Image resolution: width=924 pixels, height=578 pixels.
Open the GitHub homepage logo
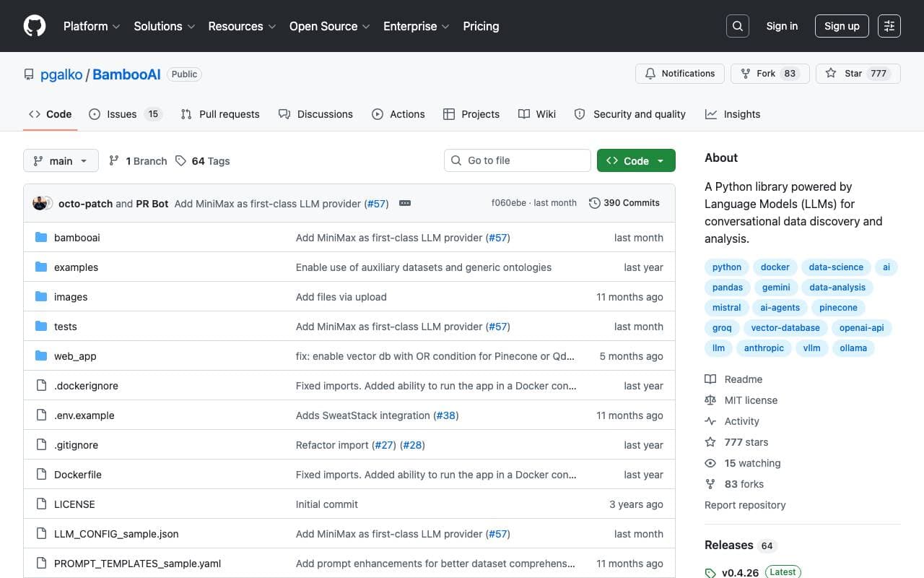click(x=35, y=26)
